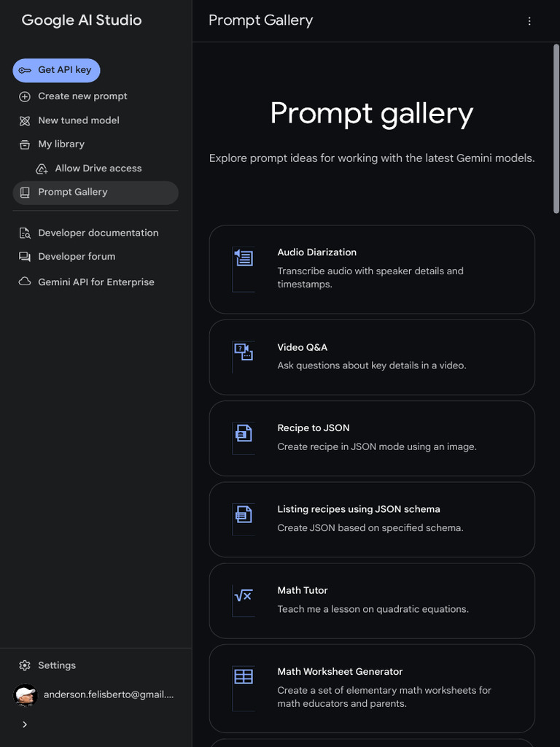
Task: Open the three-dot more options menu
Action: 529,21
